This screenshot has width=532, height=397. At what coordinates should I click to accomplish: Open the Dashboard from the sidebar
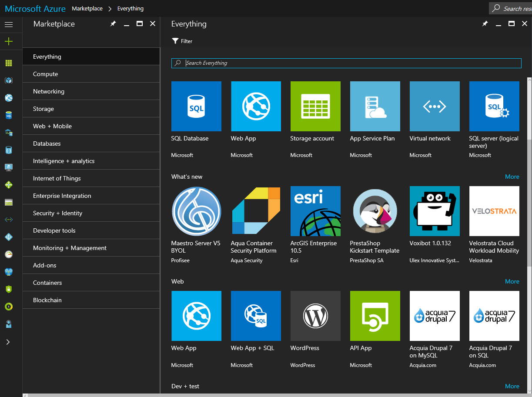pyautogui.click(x=9, y=63)
